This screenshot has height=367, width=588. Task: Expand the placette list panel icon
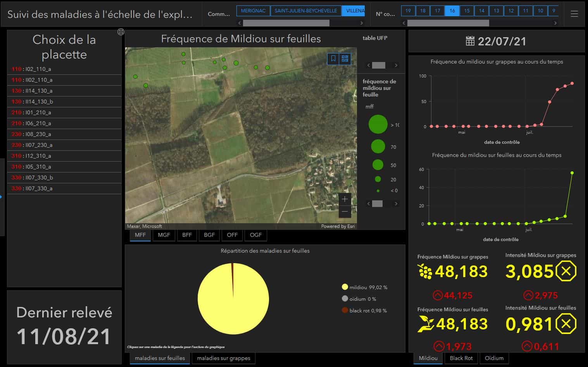click(x=121, y=32)
